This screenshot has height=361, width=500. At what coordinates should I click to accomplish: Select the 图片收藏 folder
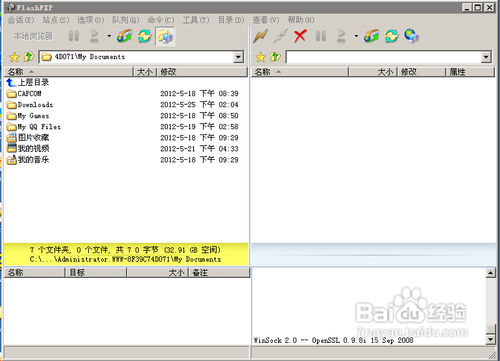[x=28, y=138]
